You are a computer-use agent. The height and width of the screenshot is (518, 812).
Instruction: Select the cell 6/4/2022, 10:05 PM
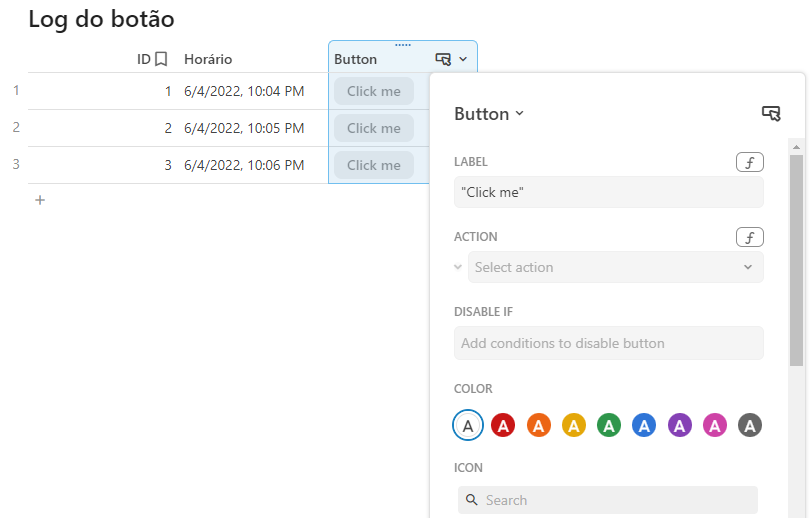coord(244,128)
